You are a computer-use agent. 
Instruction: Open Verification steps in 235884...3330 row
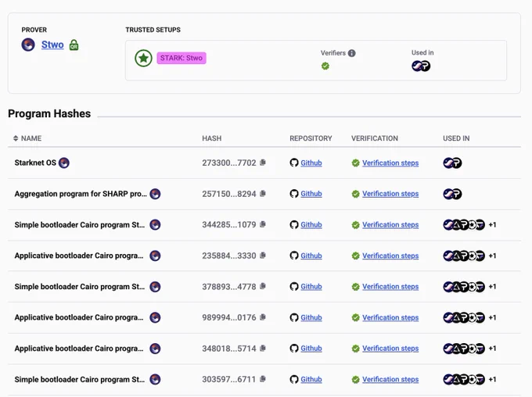point(390,256)
